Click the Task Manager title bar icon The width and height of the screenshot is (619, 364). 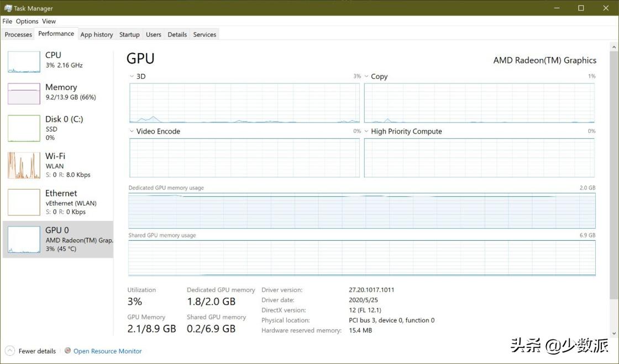tap(8, 8)
